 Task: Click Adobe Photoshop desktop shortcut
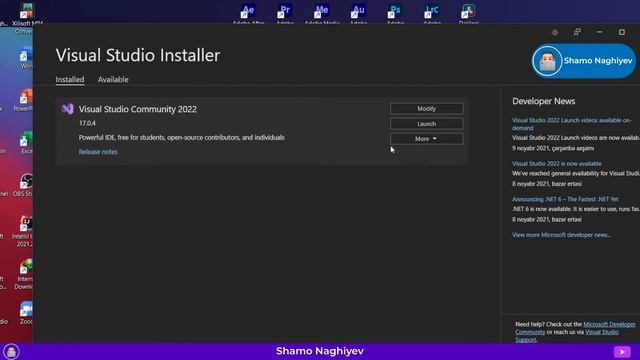395,14
